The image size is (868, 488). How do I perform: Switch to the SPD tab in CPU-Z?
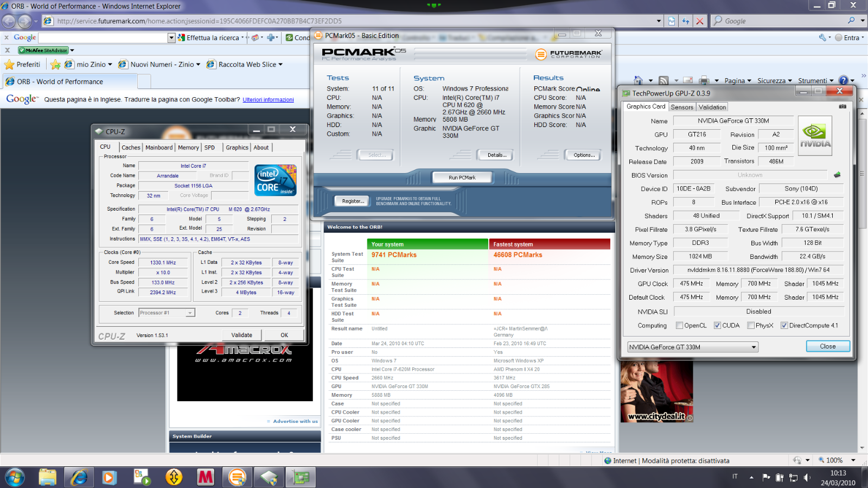[209, 148]
